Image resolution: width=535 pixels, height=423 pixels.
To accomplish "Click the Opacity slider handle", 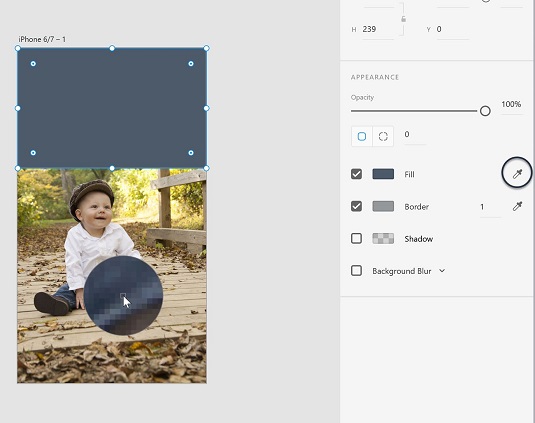I will (485, 111).
